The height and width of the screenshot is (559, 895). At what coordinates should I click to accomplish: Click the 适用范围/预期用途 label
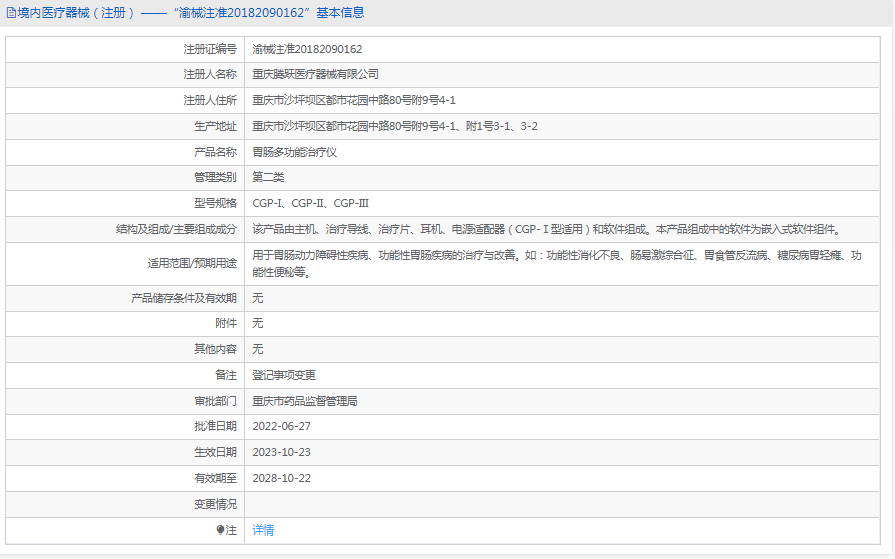click(192, 263)
